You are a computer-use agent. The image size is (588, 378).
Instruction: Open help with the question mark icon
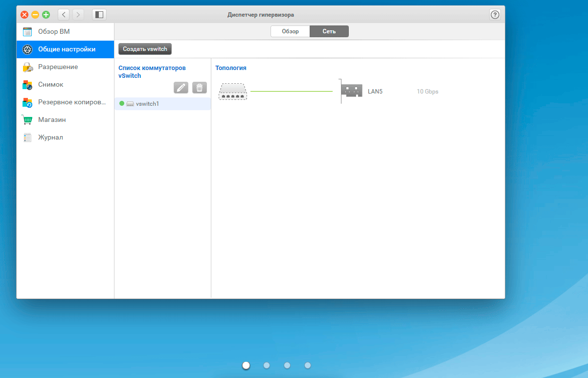coord(495,15)
